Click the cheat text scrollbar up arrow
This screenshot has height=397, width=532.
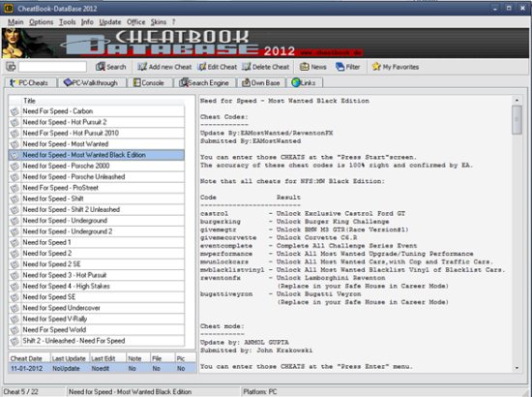(x=517, y=100)
